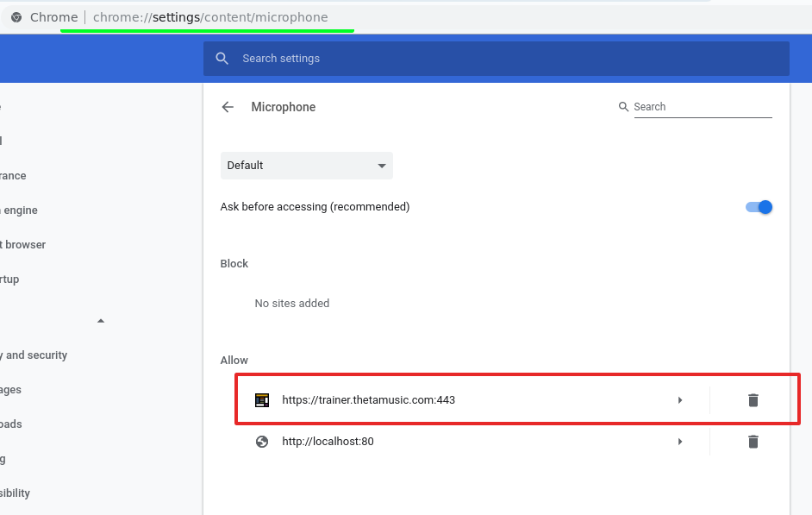Open the search engine sidebar section
Screen dimensions: 812x515
(19, 210)
